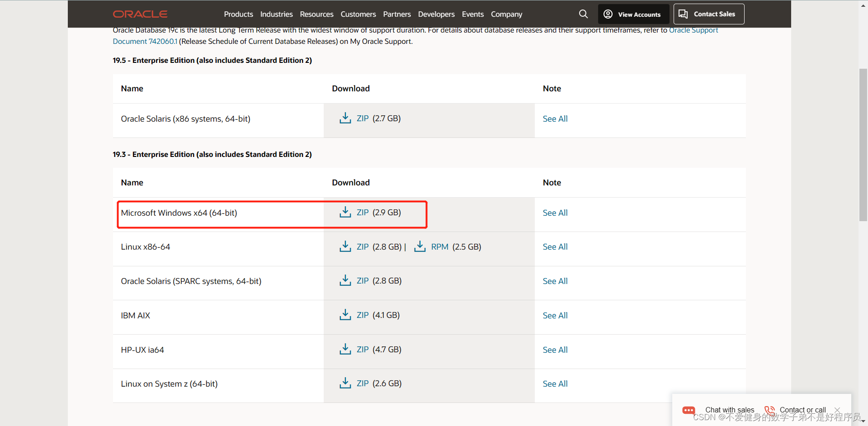Open the Customers menu
868x426 pixels.
point(358,14)
